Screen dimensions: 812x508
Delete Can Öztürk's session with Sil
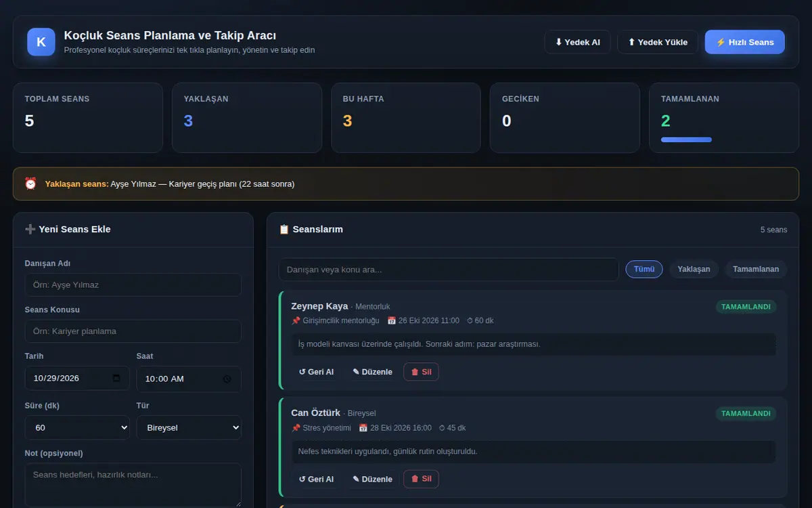[421, 479]
